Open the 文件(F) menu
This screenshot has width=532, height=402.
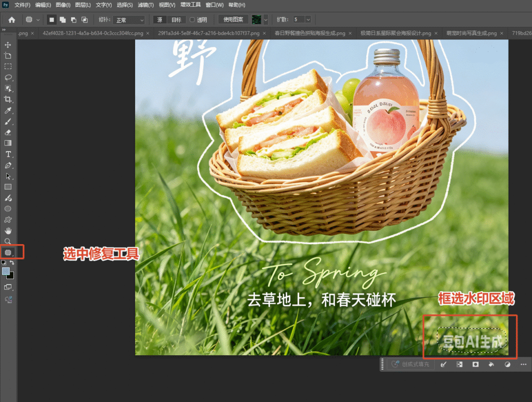click(22, 5)
